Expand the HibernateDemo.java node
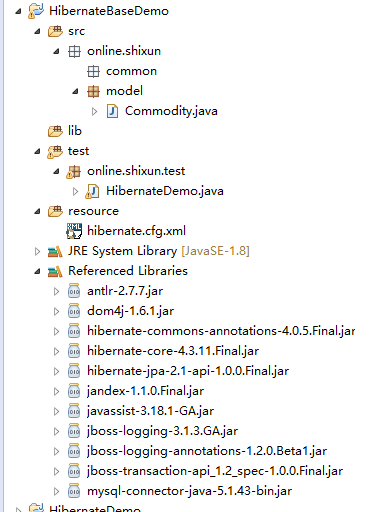The width and height of the screenshot is (389, 512). [75, 191]
